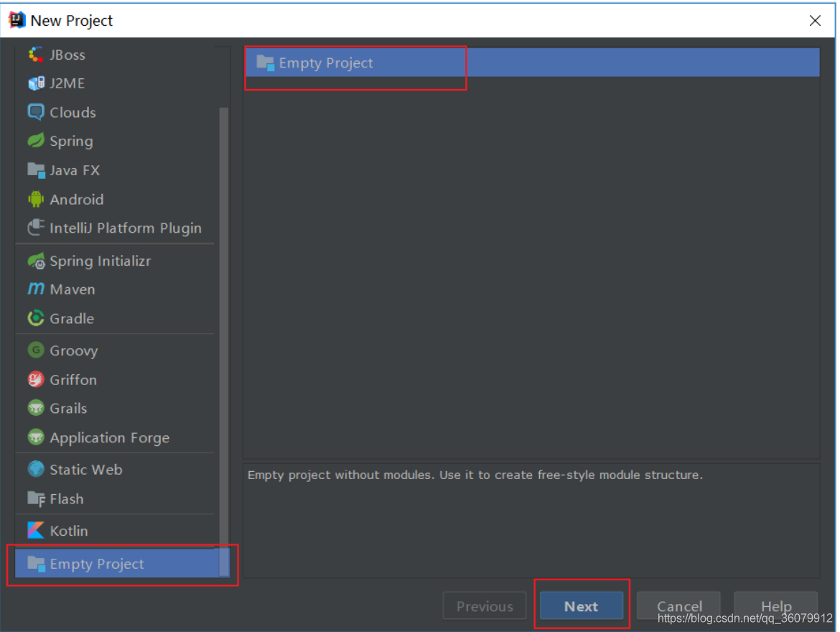Select Maven project type
Screen dimensions: 840x632
click(115, 289)
